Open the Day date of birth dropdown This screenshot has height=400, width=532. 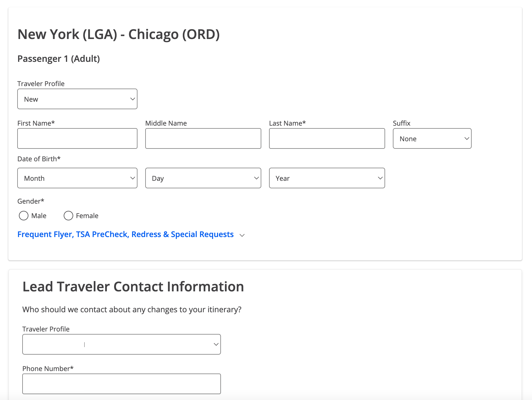point(203,178)
